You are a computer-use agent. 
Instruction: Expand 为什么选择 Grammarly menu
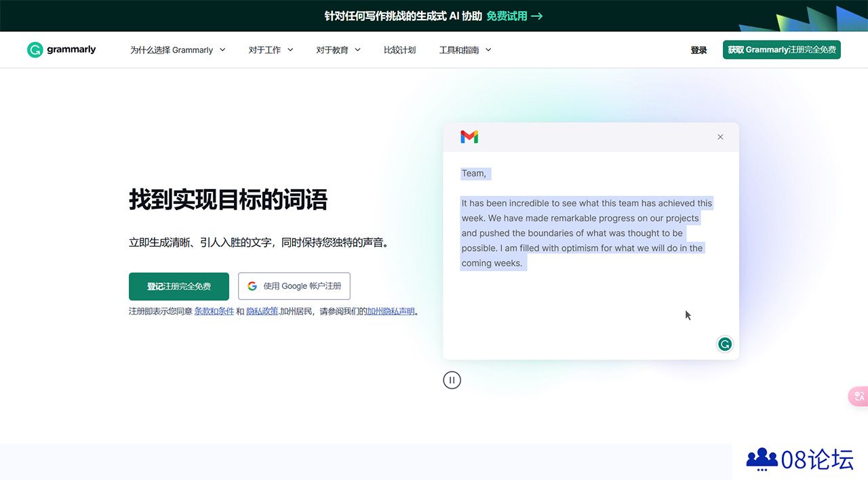(178, 50)
